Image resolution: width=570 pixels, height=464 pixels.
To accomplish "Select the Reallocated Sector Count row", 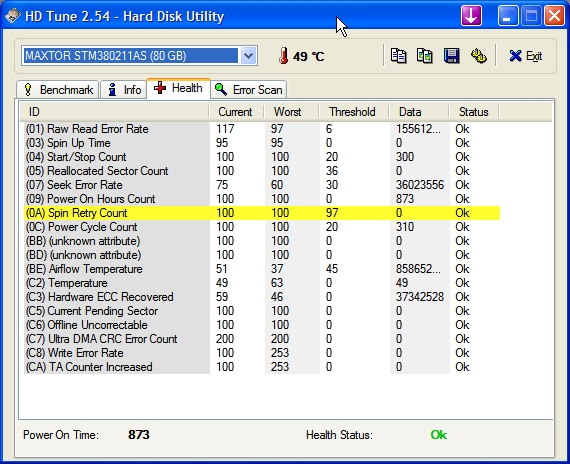I will pos(262,171).
